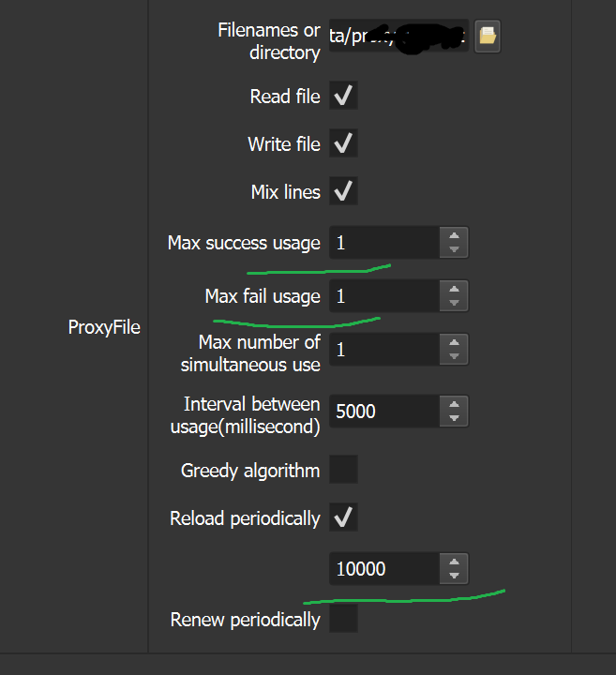Click the Interval between usage 5000 field
The image size is (616, 675).
(x=383, y=411)
